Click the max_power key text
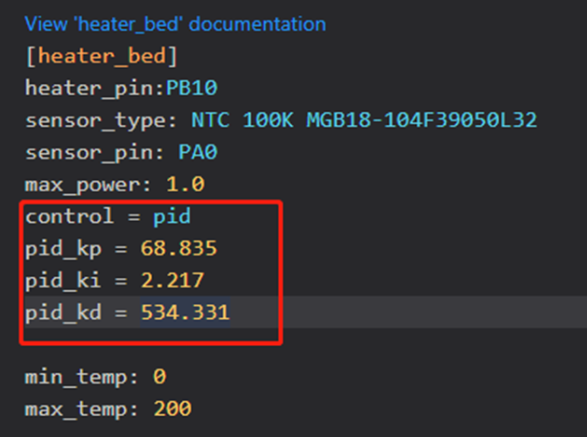The width and height of the screenshot is (587, 437). pyautogui.click(x=84, y=185)
